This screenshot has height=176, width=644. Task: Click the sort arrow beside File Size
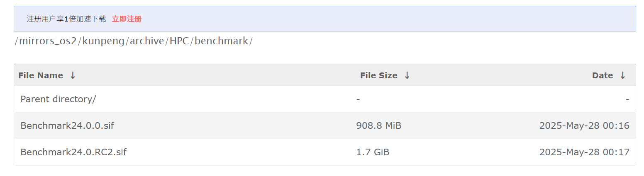(407, 75)
